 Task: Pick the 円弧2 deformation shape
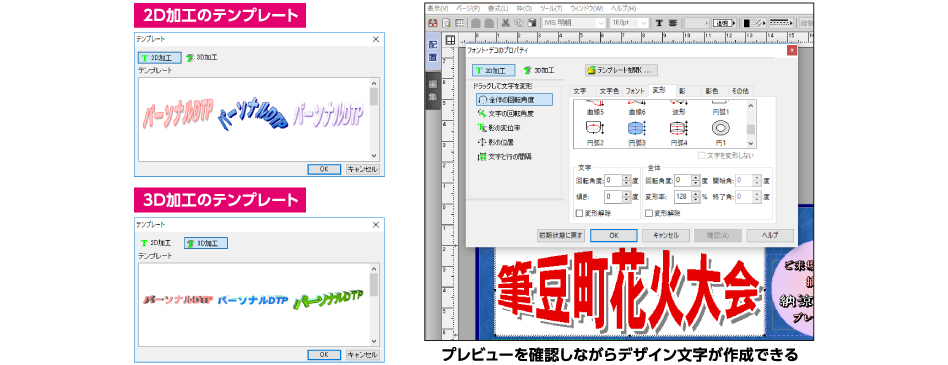pos(595,128)
